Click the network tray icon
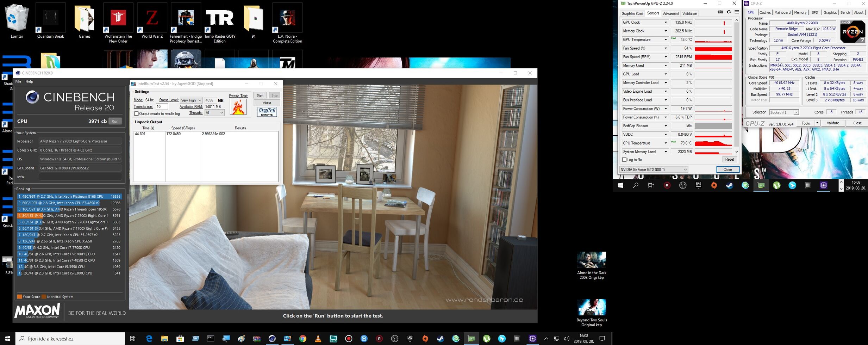868x345 pixels. [556, 339]
